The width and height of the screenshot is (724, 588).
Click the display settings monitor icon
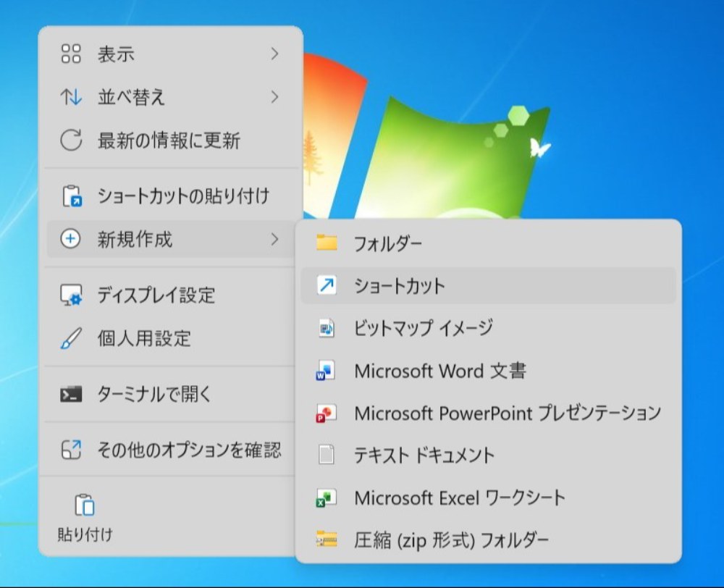click(71, 295)
